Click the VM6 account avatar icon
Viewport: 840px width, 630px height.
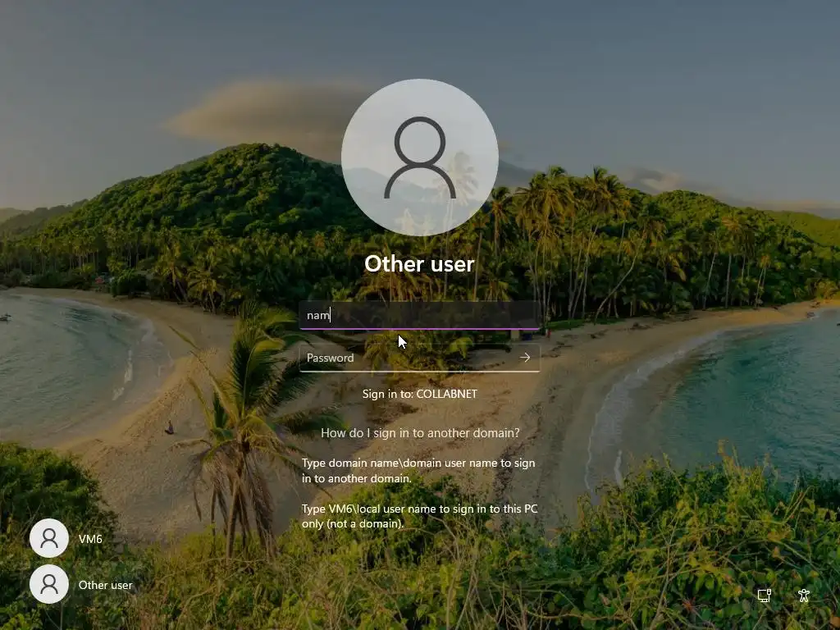49,538
